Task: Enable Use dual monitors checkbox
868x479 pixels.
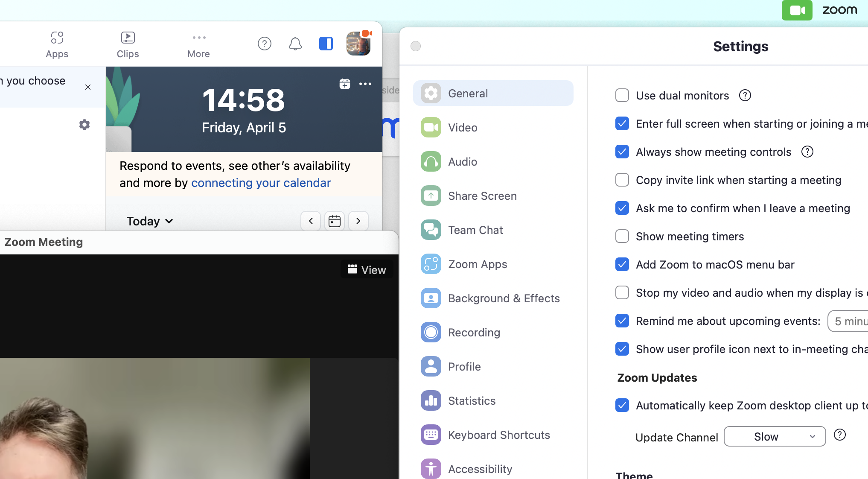Action: (622, 96)
